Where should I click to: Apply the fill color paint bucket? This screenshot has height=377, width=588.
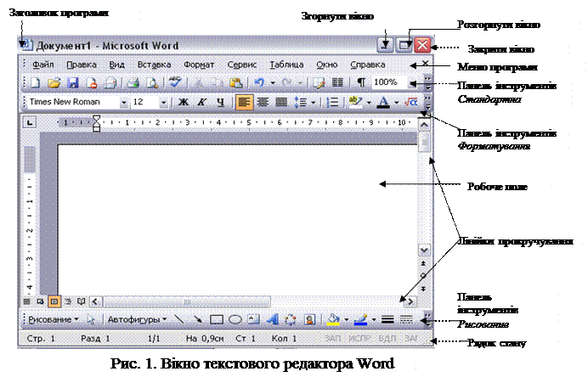[x=333, y=319]
